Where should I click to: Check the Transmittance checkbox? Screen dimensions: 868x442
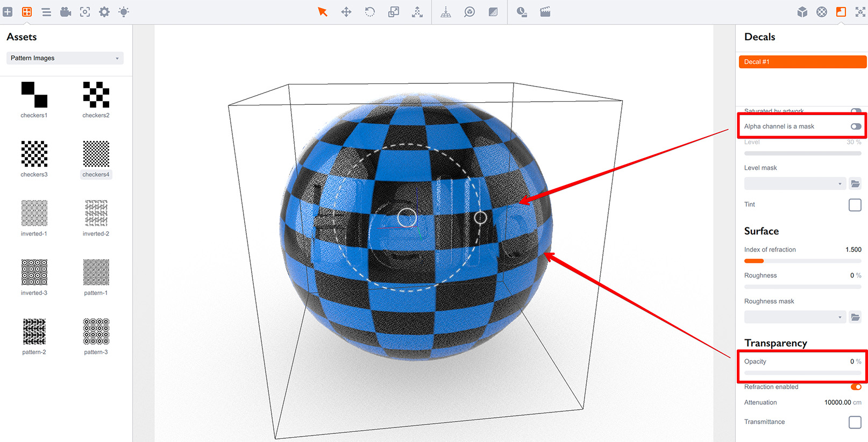(855, 422)
